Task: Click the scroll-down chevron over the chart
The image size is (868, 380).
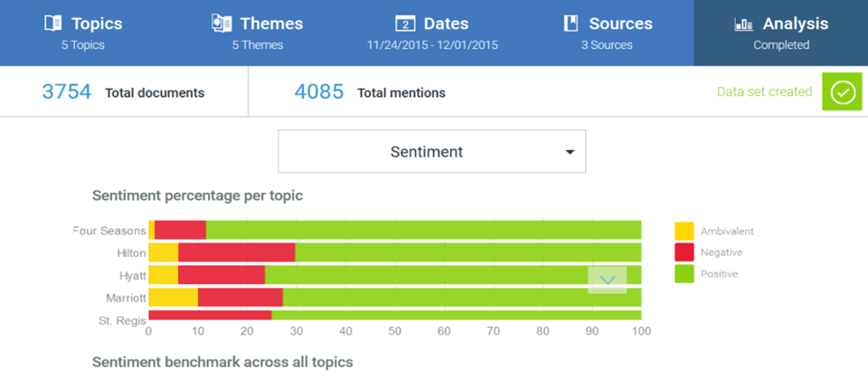Action: click(608, 280)
